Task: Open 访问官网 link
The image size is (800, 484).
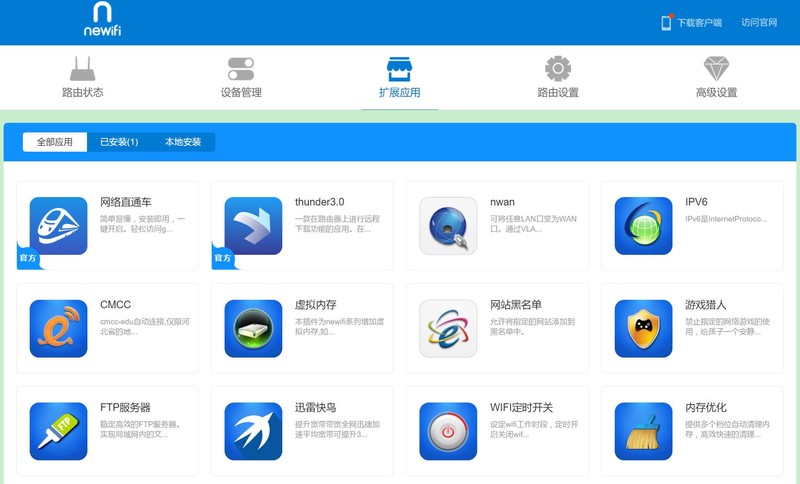Action: pyautogui.click(x=759, y=22)
